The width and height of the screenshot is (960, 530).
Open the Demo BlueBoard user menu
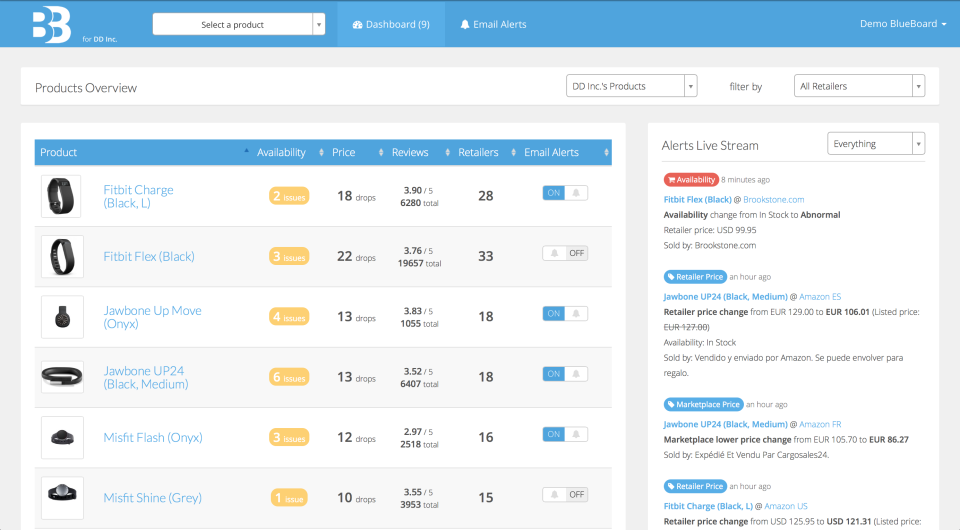[903, 24]
